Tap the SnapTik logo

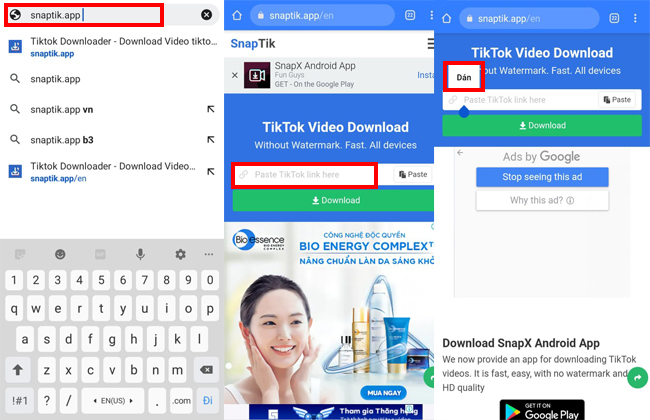point(252,43)
